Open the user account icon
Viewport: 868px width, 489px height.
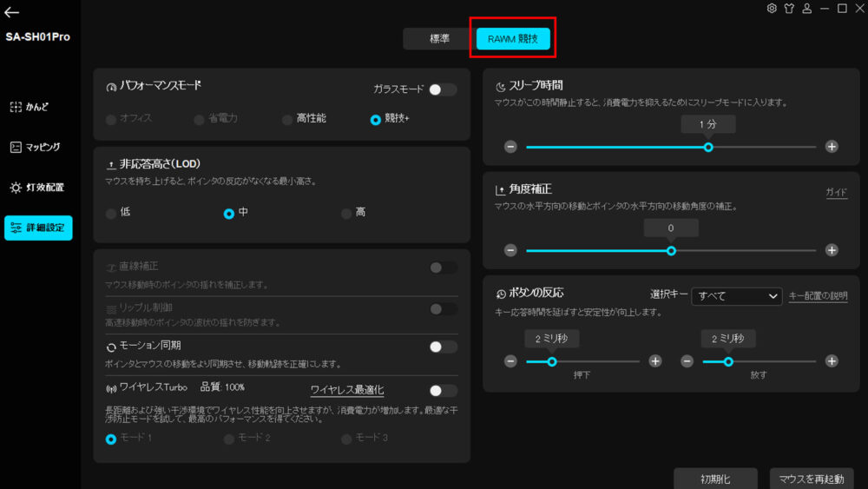[x=806, y=9]
